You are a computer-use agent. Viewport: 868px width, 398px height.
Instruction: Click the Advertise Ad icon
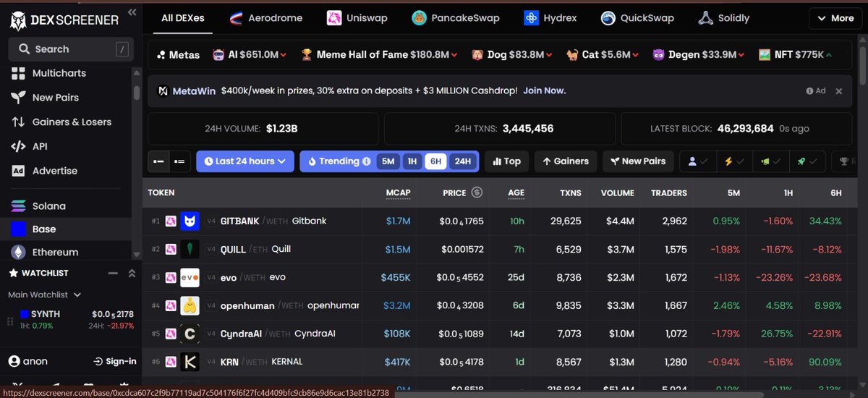click(x=19, y=171)
